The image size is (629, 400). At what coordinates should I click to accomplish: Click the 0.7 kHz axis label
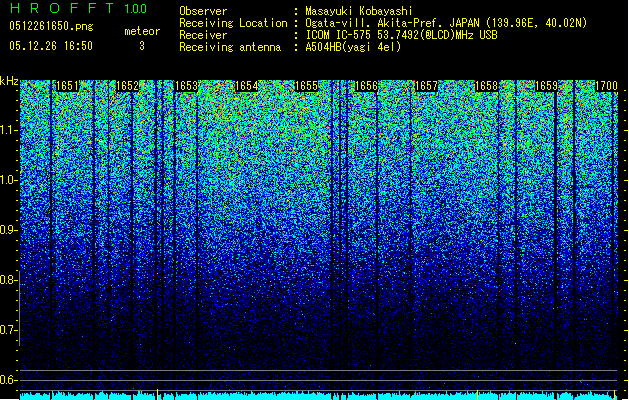pos(9,330)
